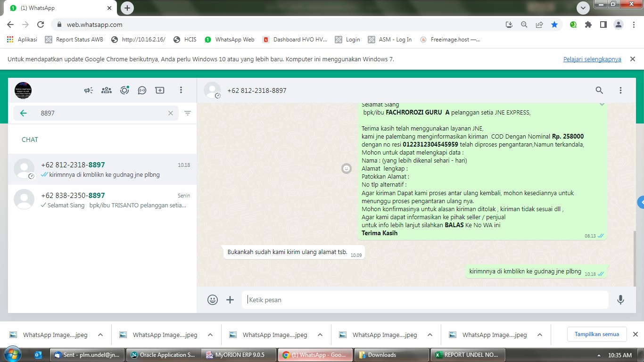React to message with emoji icon
644x362 pixels.
(347, 168)
